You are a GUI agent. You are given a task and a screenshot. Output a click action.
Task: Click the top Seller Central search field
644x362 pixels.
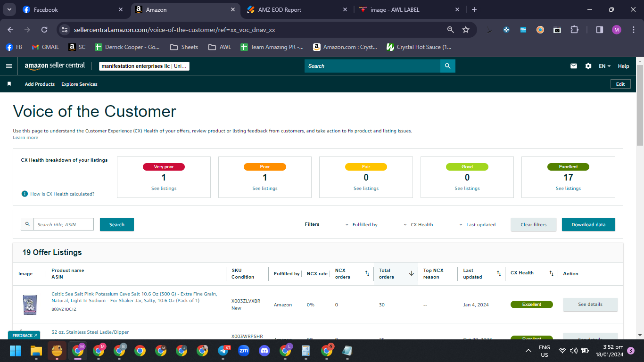pos(372,66)
